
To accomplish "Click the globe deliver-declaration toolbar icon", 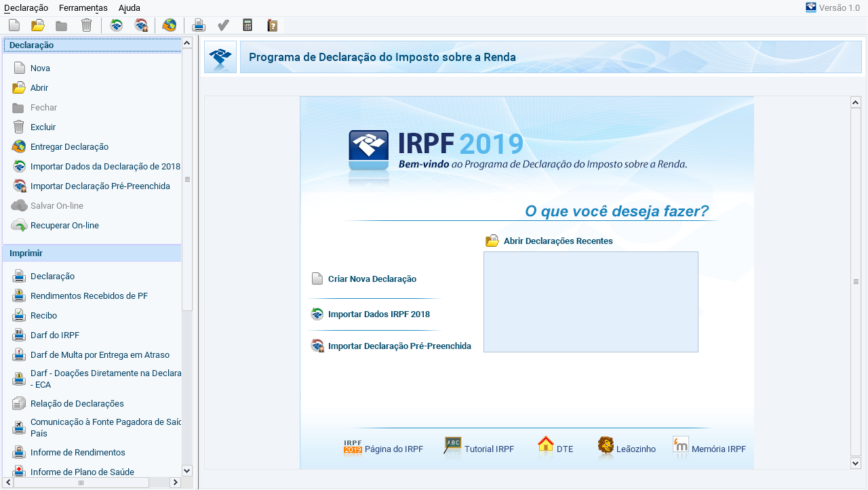I will click(170, 26).
